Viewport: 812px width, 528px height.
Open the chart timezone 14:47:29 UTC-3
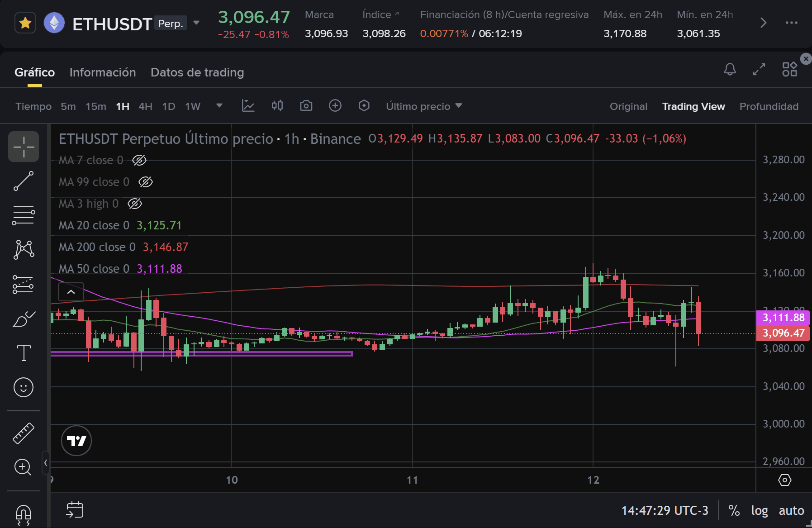pyautogui.click(x=665, y=511)
